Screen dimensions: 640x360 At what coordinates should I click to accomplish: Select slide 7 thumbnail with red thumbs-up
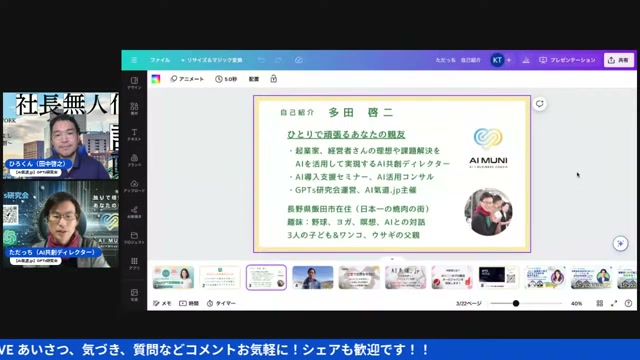click(452, 277)
